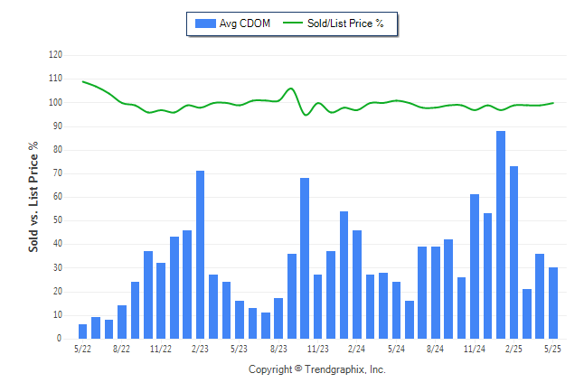Image resolution: width=584 pixels, height=392 pixels.
Task: Select the Sold/List Price % legend label
Action: click(x=345, y=23)
